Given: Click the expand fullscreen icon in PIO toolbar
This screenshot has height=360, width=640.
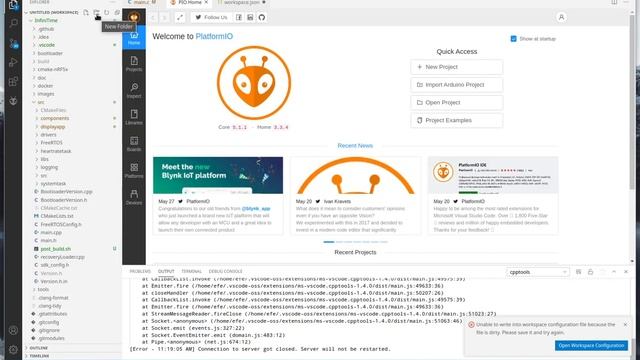Looking at the screenshot, I should pyautogui.click(x=180, y=18).
